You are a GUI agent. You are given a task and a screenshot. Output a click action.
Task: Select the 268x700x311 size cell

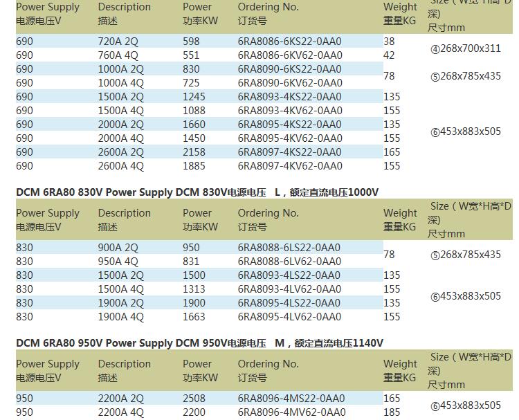point(466,48)
